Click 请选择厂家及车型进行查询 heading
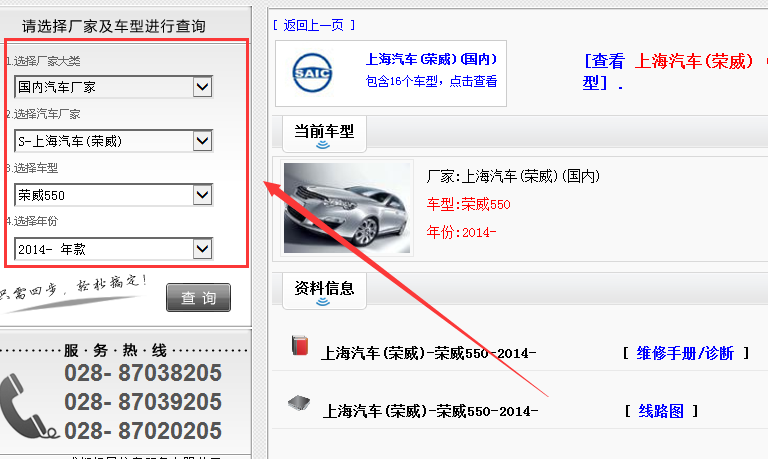The width and height of the screenshot is (768, 459). pos(114,26)
